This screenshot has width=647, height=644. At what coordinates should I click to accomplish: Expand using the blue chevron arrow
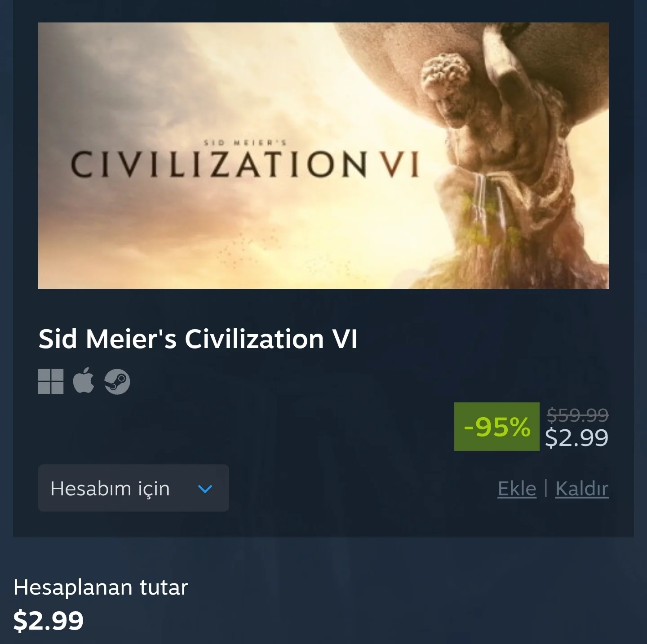click(x=205, y=489)
